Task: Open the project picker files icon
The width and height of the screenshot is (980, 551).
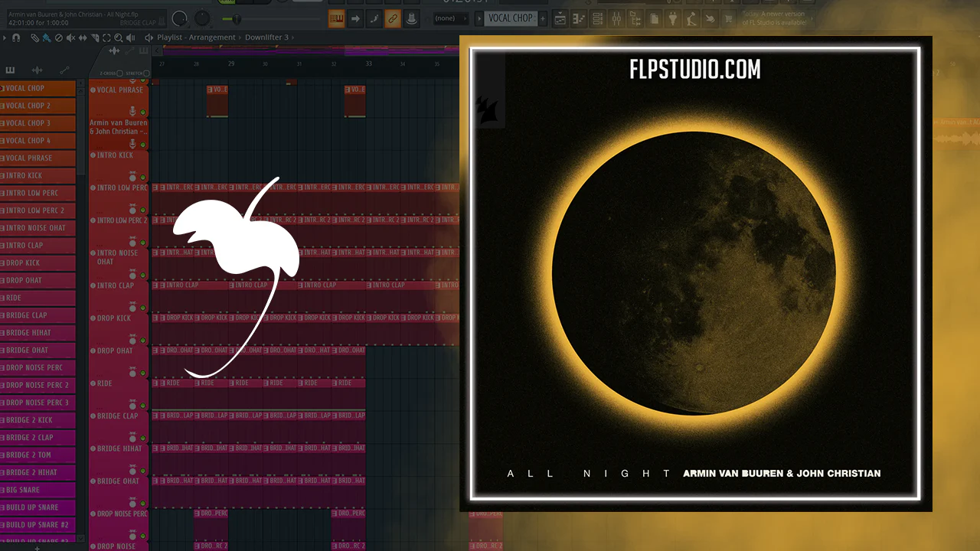Action: click(655, 18)
